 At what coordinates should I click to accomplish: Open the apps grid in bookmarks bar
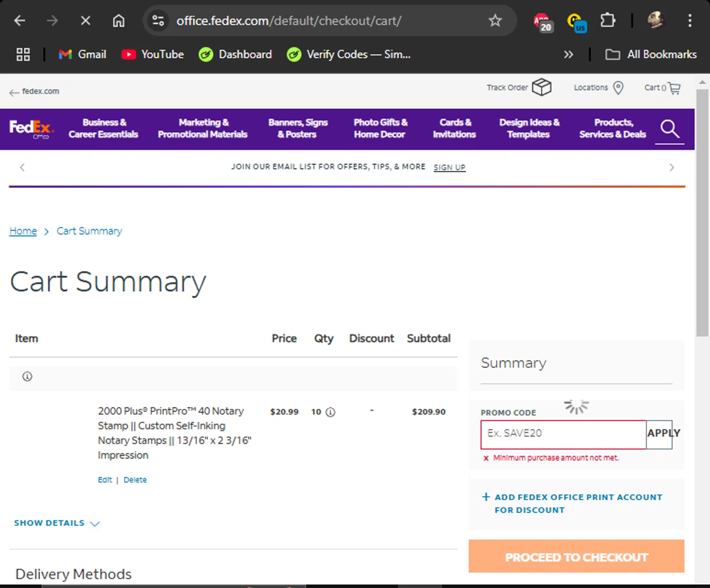(x=23, y=54)
